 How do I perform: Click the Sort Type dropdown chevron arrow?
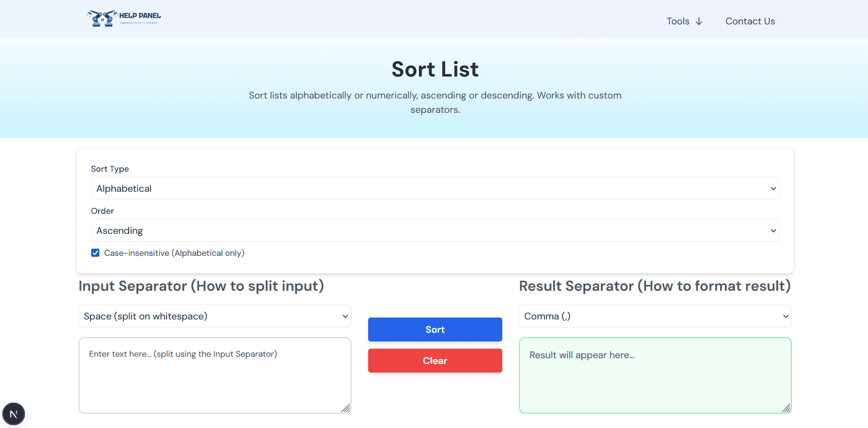click(773, 189)
